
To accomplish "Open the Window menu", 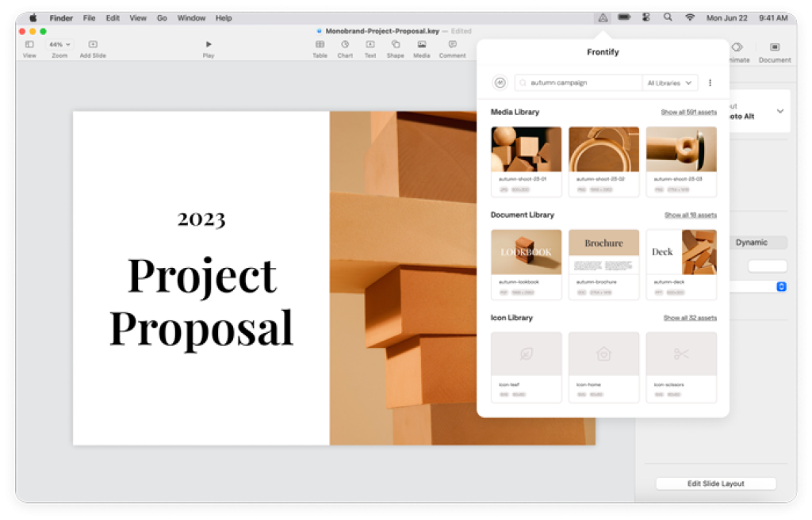I will 191,17.
